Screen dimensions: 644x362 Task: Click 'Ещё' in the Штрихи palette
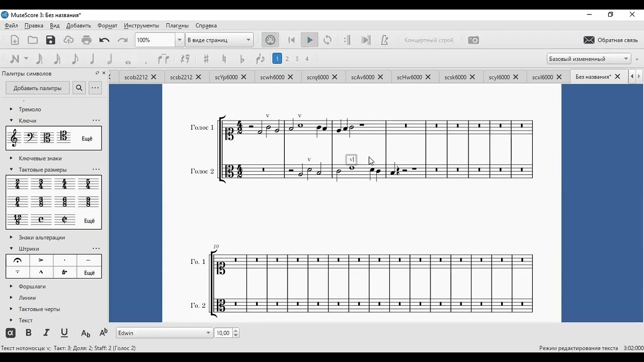[x=89, y=273]
